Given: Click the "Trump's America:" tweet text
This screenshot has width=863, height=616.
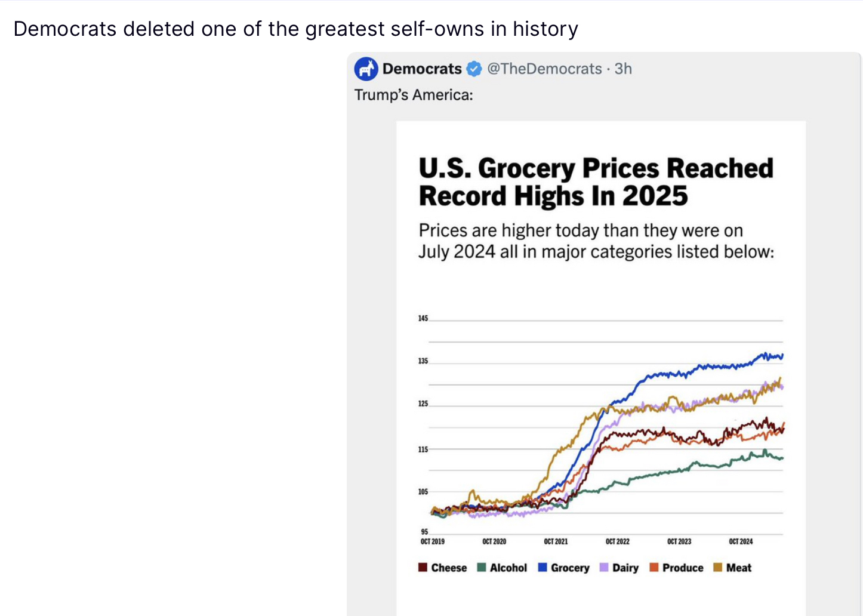Looking at the screenshot, I should coord(414,96).
